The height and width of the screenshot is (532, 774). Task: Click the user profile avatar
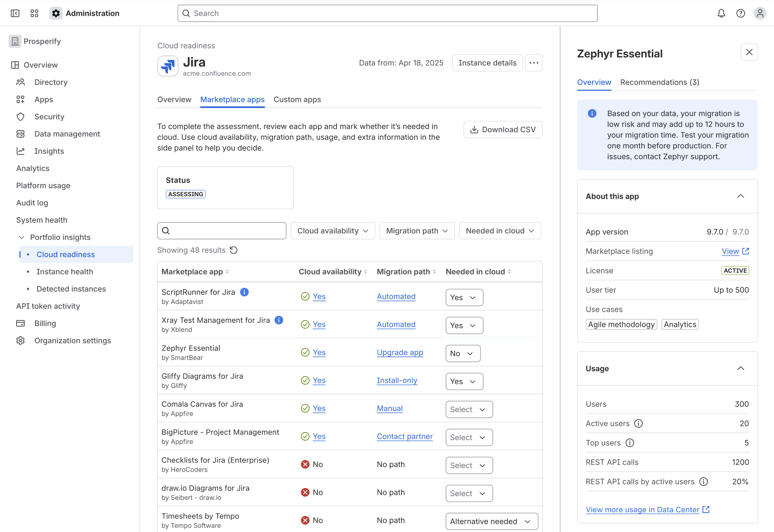tap(760, 13)
